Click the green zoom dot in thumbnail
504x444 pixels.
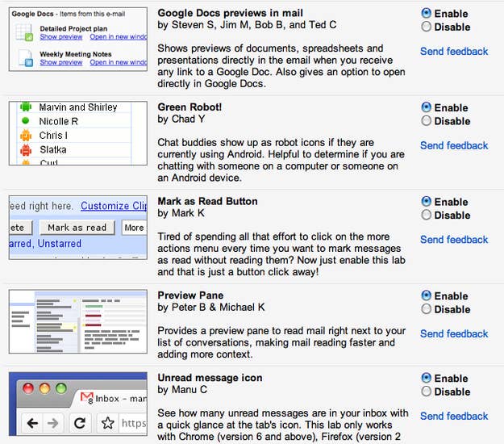(x=61, y=388)
